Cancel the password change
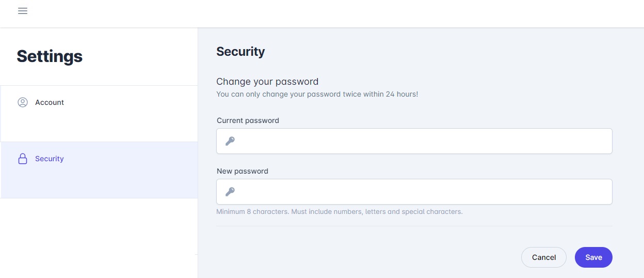The width and height of the screenshot is (644, 278). (x=543, y=257)
